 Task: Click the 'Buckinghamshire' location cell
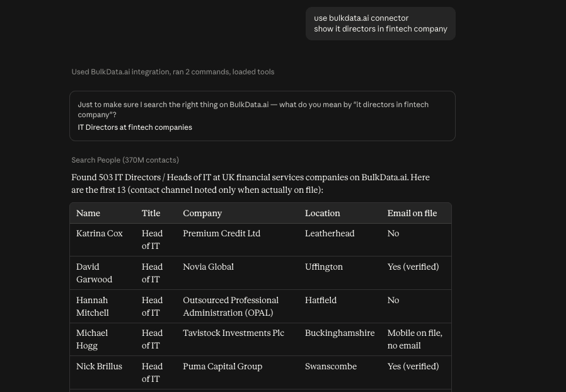340,333
